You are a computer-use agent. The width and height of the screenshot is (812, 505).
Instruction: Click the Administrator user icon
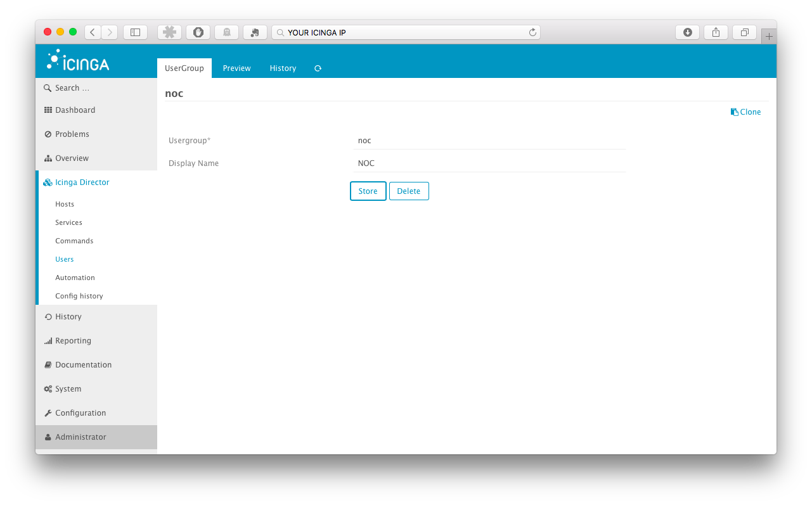coord(48,437)
